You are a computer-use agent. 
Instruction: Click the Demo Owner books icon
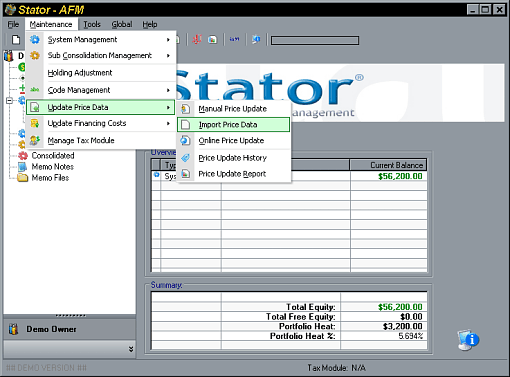(x=14, y=329)
